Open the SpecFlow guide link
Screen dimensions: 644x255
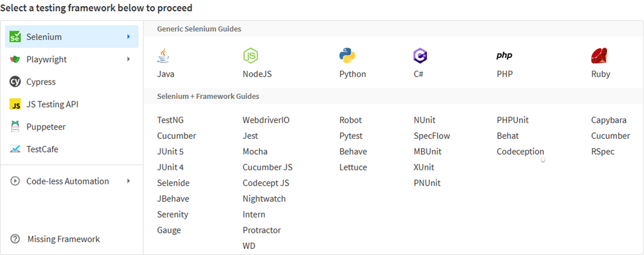tap(431, 136)
